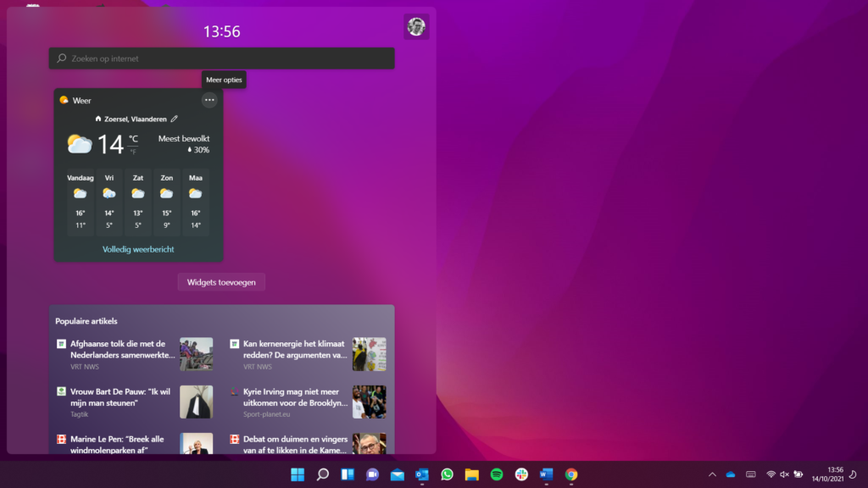Open Kyrie Irving article

[295, 396]
